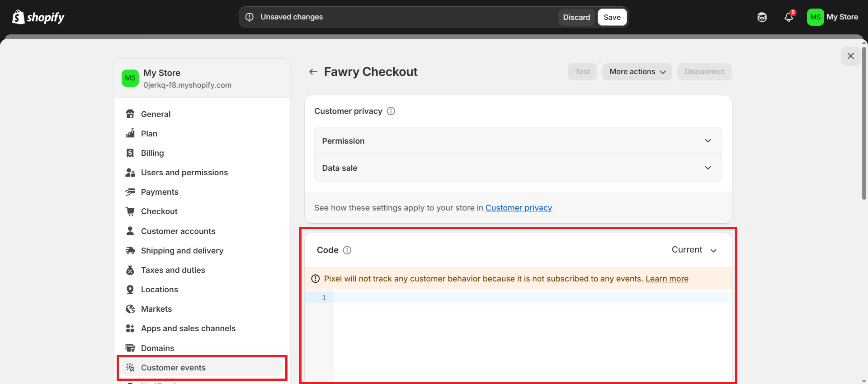Open Domains settings
The height and width of the screenshot is (384, 868).
pyautogui.click(x=202, y=348)
